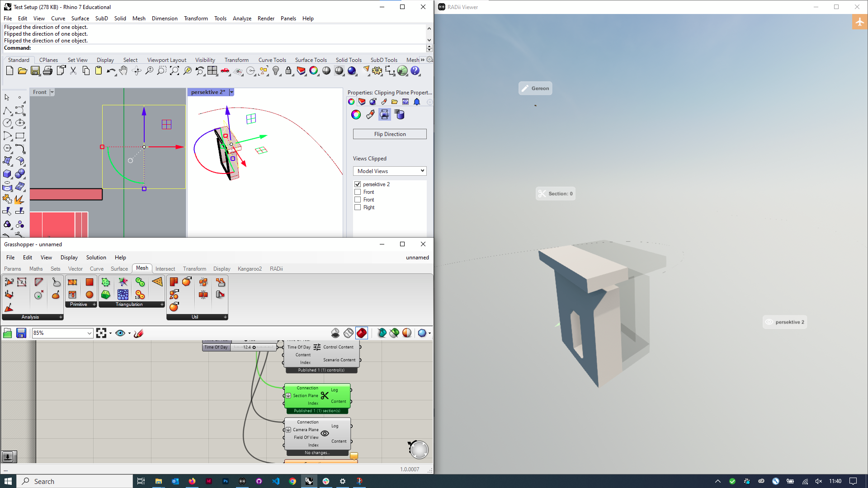Click the notification bell icon in Properties
Image resolution: width=868 pixels, height=488 pixels.
pyautogui.click(x=416, y=102)
